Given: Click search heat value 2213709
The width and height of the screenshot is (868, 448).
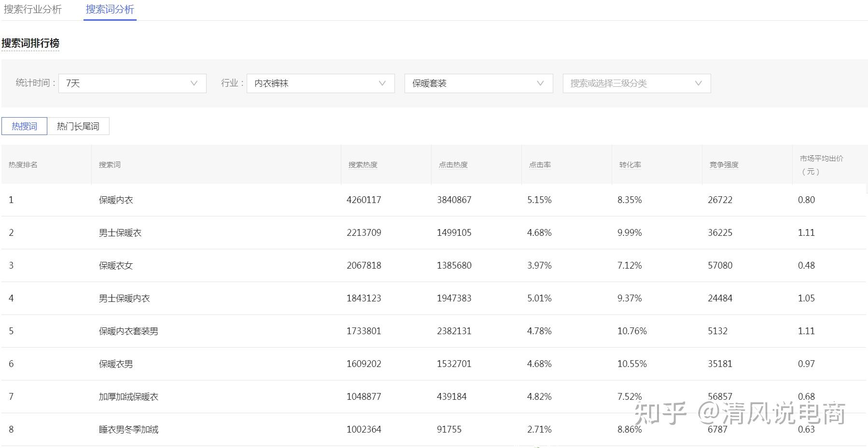Looking at the screenshot, I should tap(364, 233).
